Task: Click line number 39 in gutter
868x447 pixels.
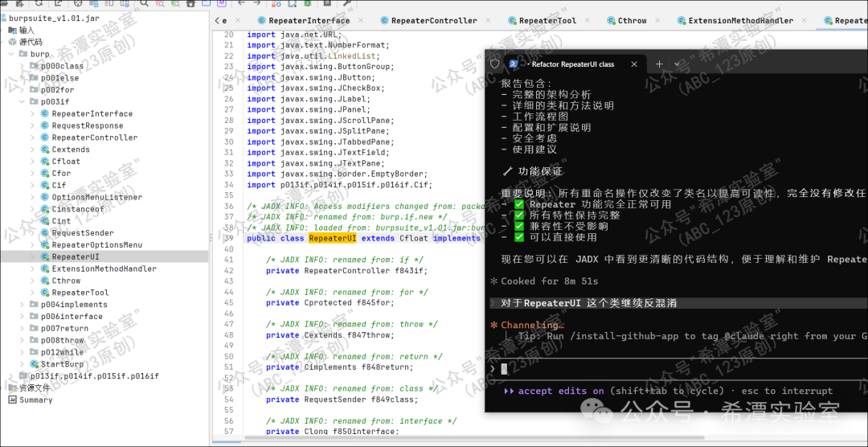Action: tap(229, 239)
